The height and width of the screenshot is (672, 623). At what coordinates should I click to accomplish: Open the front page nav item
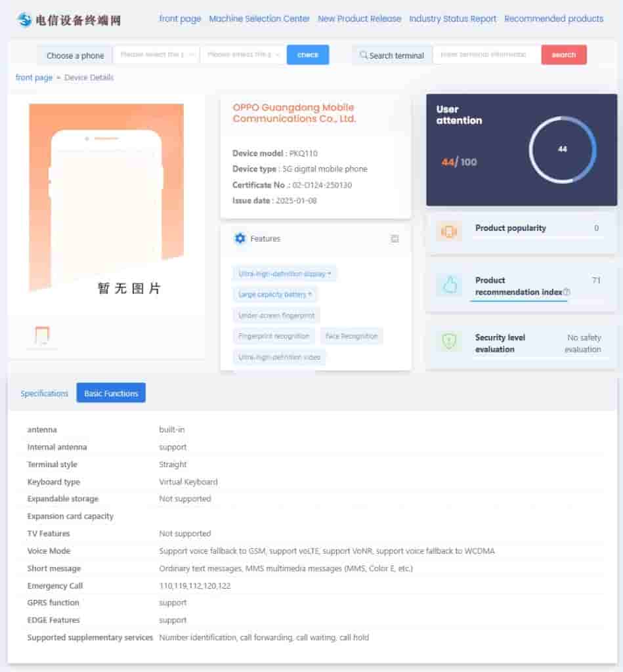click(x=180, y=19)
